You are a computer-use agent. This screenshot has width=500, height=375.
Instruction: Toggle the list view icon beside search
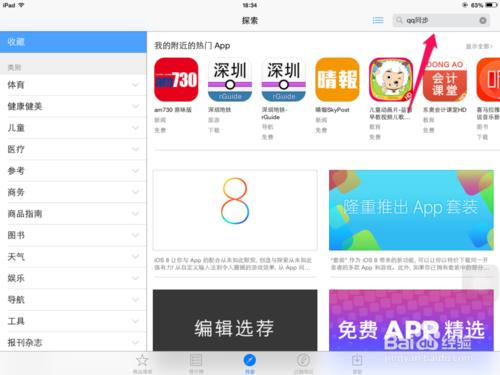click(378, 20)
